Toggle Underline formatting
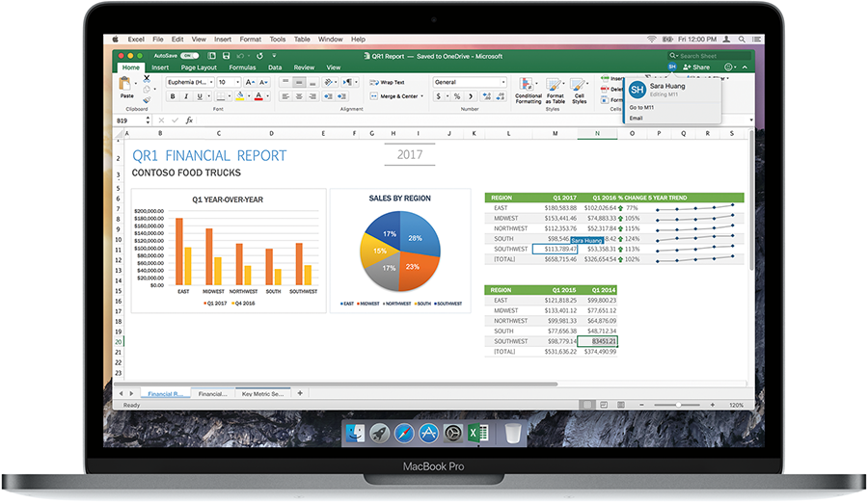This screenshot has width=868, height=504. tap(200, 96)
